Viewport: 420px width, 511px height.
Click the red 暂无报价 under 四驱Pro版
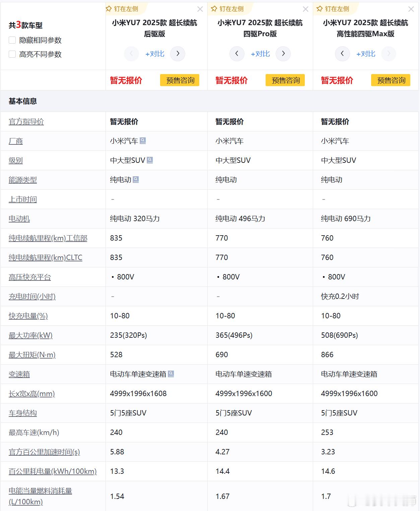coord(232,80)
